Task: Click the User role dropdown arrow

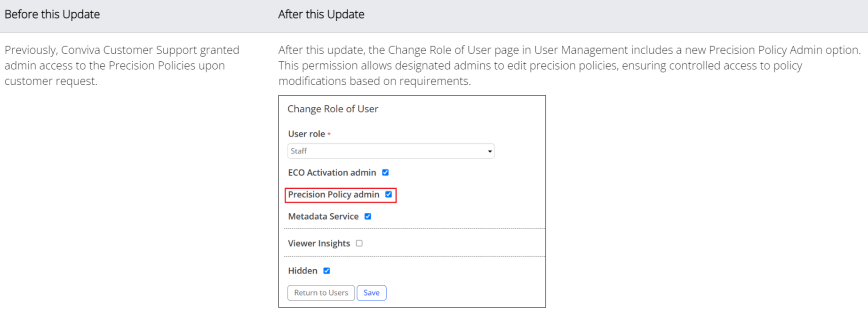Action: click(490, 151)
